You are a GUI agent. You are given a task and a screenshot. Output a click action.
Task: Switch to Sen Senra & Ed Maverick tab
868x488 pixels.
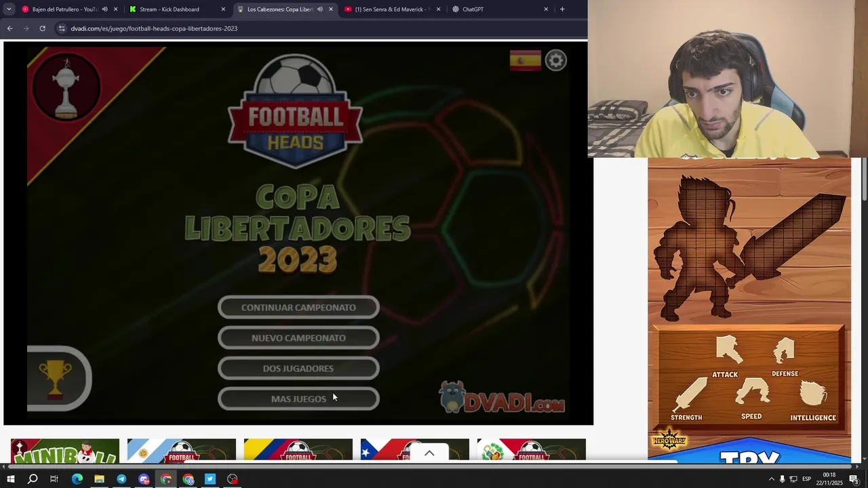pyautogui.click(x=392, y=9)
